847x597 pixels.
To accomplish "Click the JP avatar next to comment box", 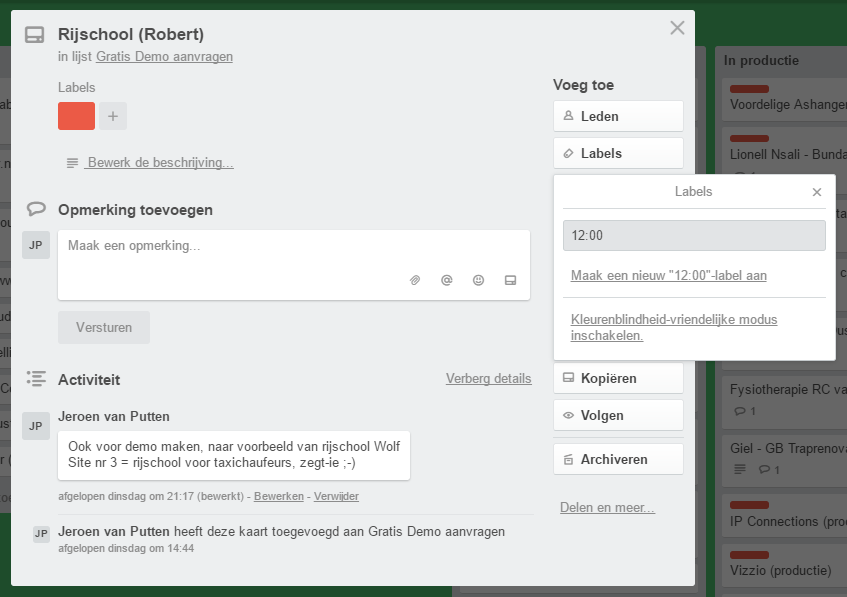I will [36, 245].
